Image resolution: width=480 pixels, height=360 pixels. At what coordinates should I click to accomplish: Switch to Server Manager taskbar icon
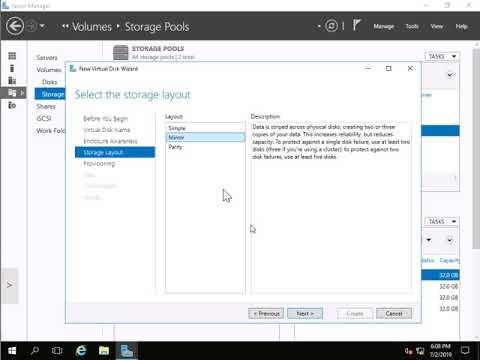[x=127, y=351]
